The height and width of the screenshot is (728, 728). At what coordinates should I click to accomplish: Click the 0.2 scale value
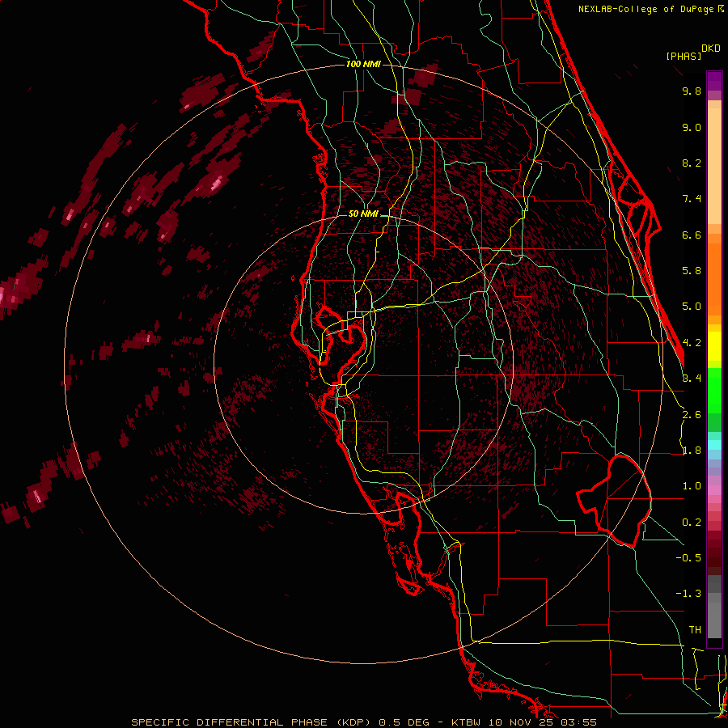[x=692, y=523]
